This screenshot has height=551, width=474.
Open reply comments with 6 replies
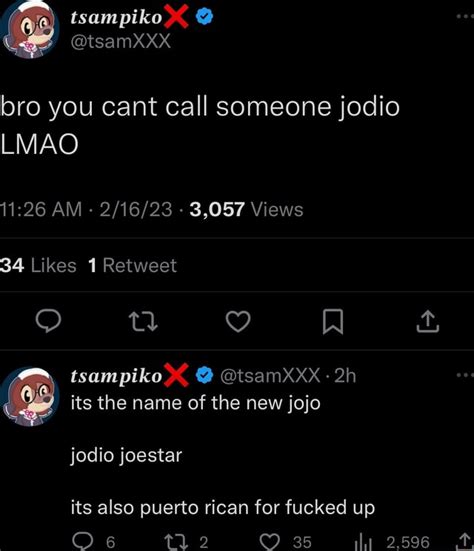(94, 542)
